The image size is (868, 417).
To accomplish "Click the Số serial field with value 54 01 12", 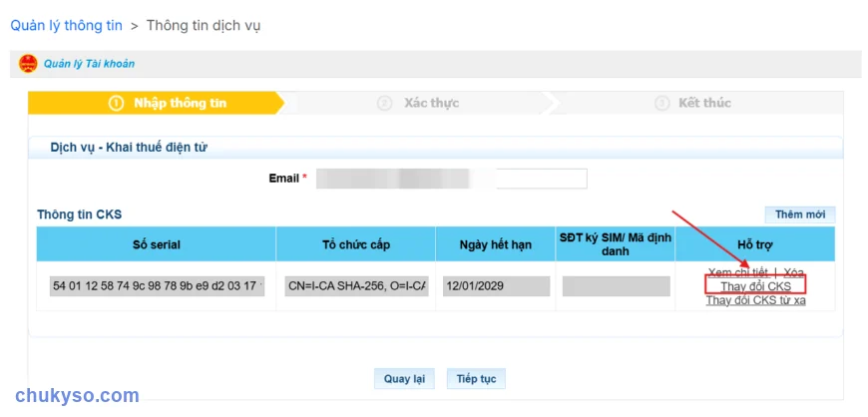I will [158, 286].
